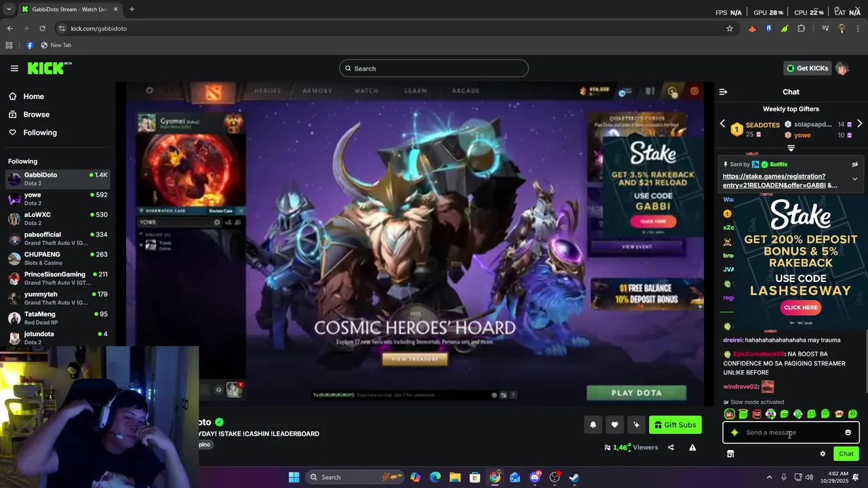Share the stream
The width and height of the screenshot is (868, 488).
click(671, 447)
